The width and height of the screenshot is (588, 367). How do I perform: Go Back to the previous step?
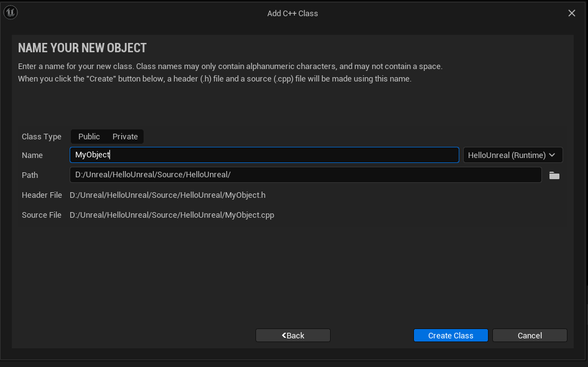coord(293,335)
